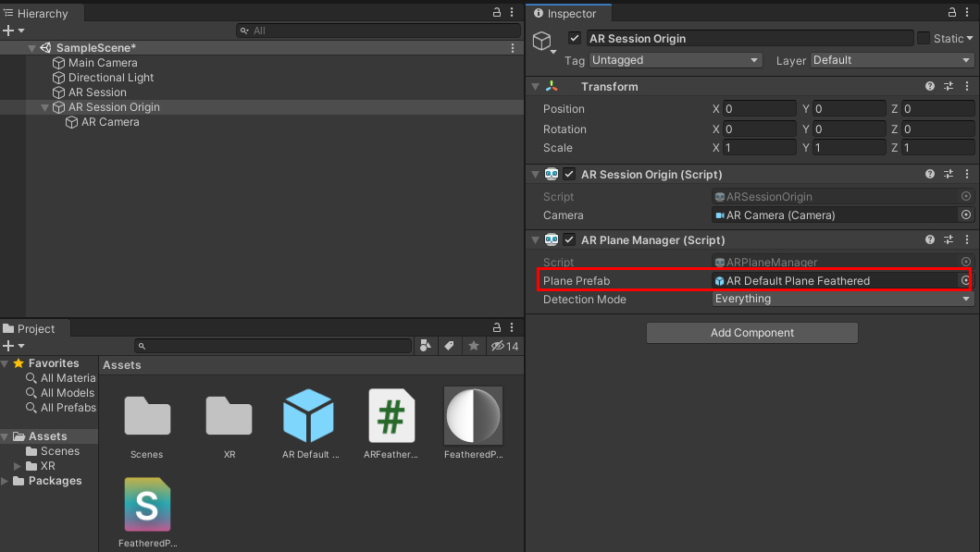Open the AR Session Origin component kebab menu
Viewport: 980px width, 552px height.
[966, 174]
